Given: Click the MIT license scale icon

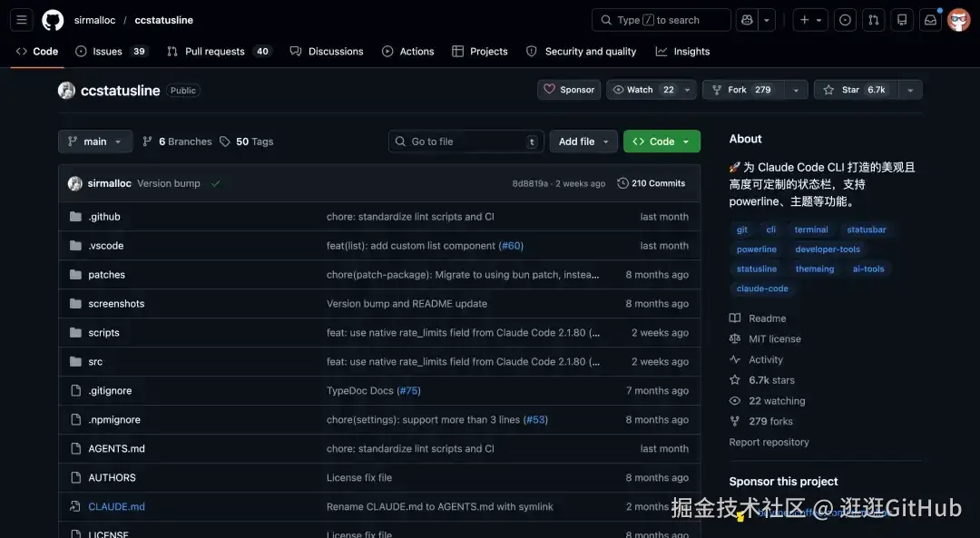Looking at the screenshot, I should pos(735,338).
